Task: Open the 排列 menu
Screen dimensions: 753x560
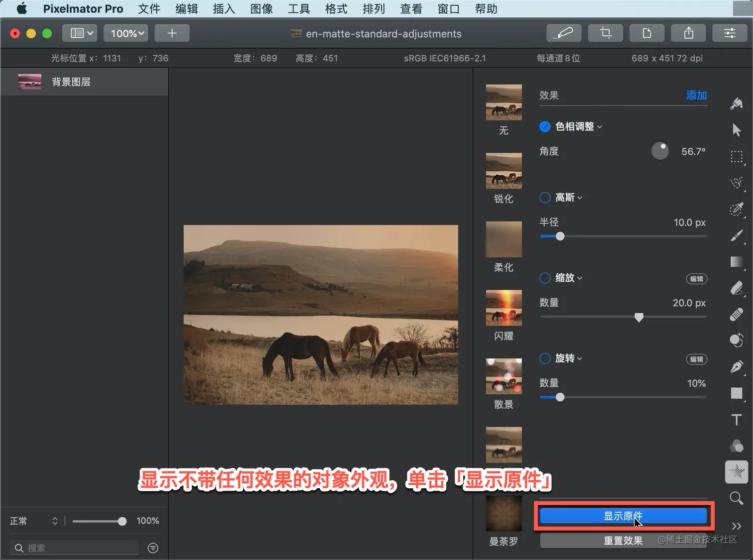Action: [x=374, y=9]
